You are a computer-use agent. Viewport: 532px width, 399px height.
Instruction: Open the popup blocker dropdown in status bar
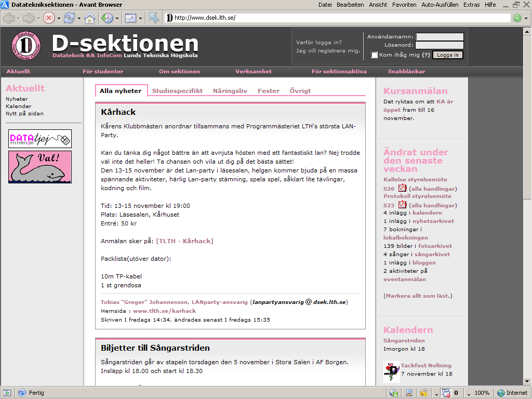click(436, 394)
